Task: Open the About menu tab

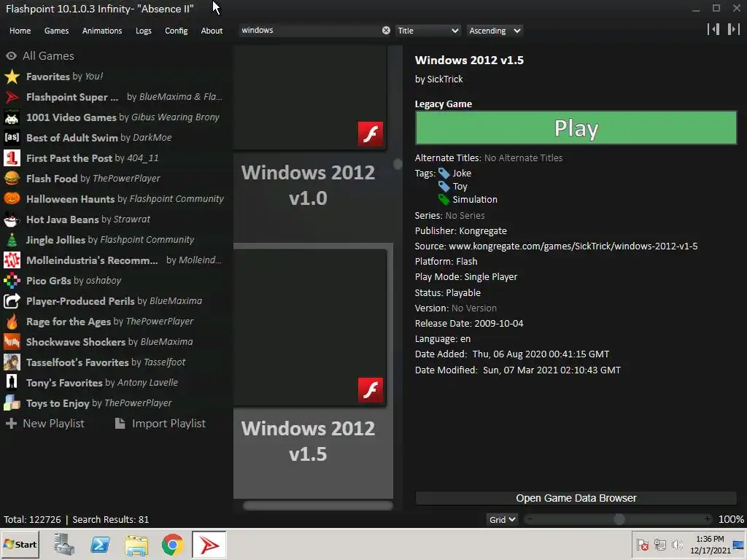Action: (x=212, y=31)
